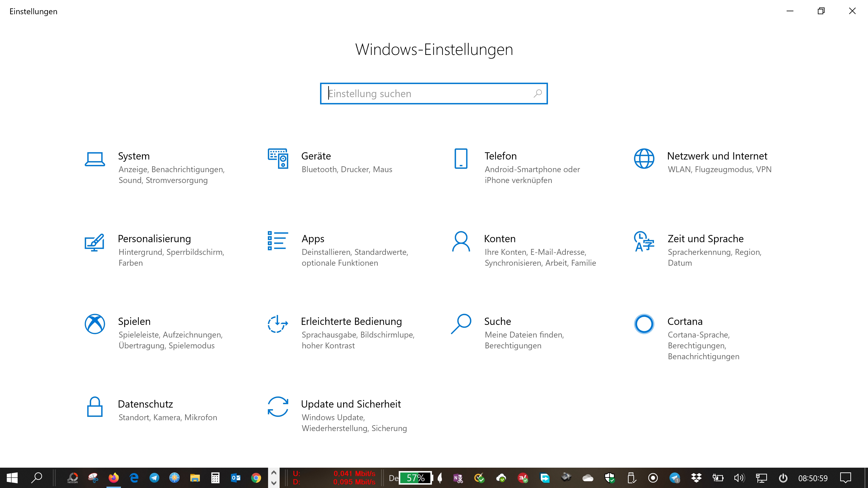Open the System settings laptop icon
Viewport: 868px width, 488px height.
click(95, 159)
